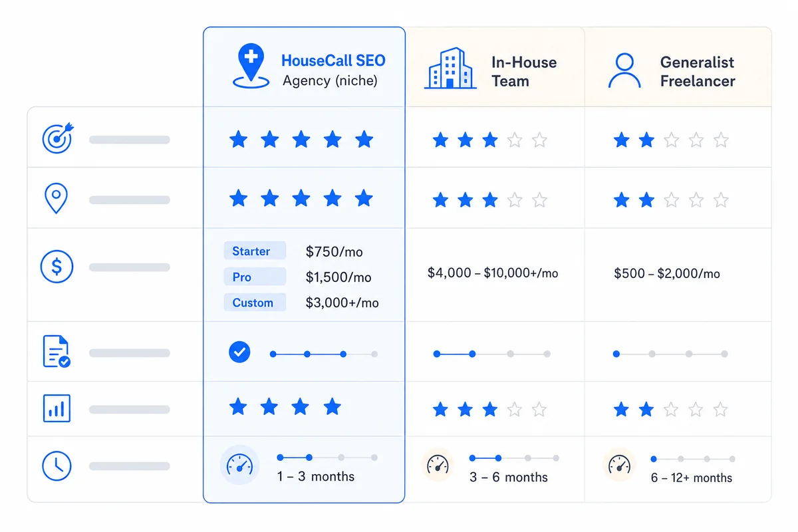Image resolution: width=798 pixels, height=532 pixels.
Task: Click the dollar sign pricing row icon
Action: point(57,267)
